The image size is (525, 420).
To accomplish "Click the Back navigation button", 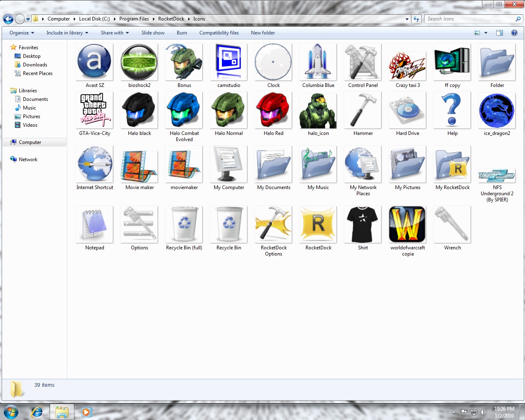I will tap(8, 19).
